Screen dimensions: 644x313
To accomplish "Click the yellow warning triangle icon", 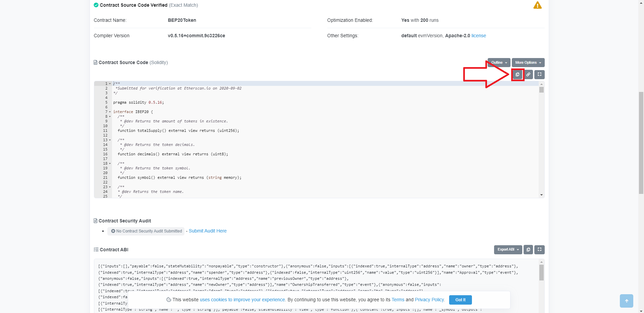I will (537, 5).
